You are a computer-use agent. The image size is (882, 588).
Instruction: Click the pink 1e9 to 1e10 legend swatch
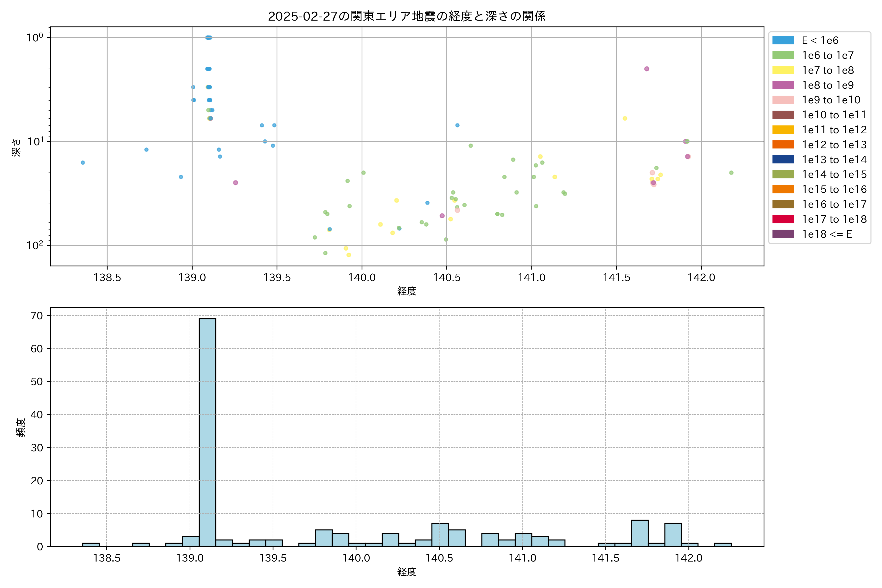(783, 100)
